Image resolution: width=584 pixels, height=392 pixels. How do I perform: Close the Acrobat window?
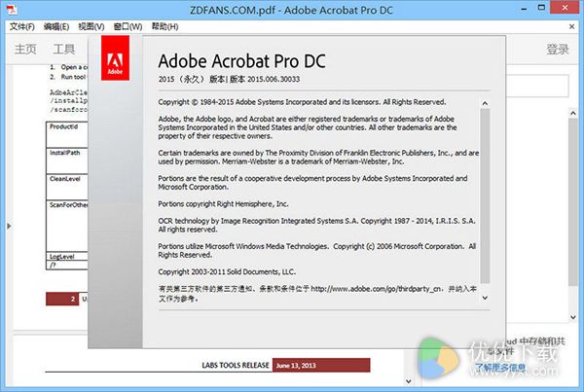(x=565, y=8)
